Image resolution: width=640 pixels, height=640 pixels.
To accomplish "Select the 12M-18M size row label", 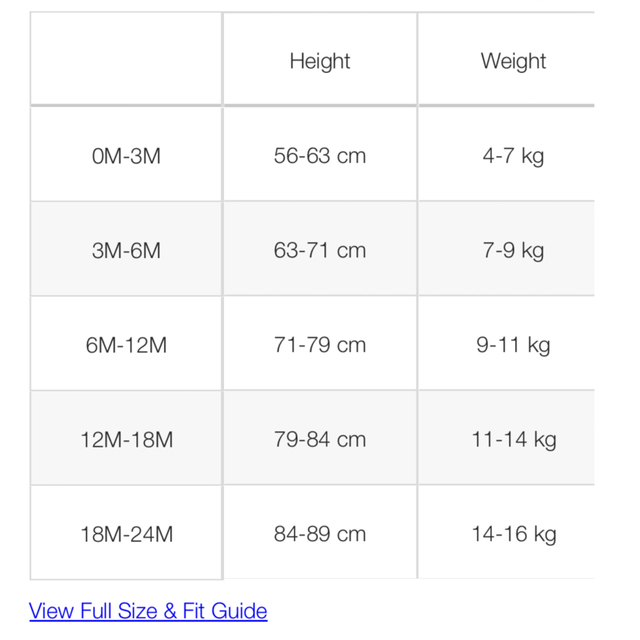I will [x=126, y=438].
